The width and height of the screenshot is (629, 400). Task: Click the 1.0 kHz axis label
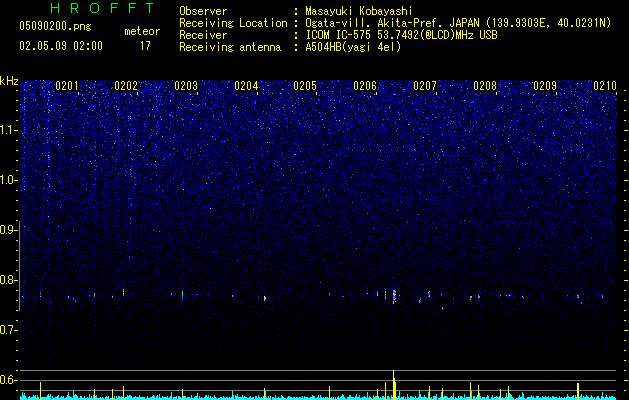coord(8,180)
